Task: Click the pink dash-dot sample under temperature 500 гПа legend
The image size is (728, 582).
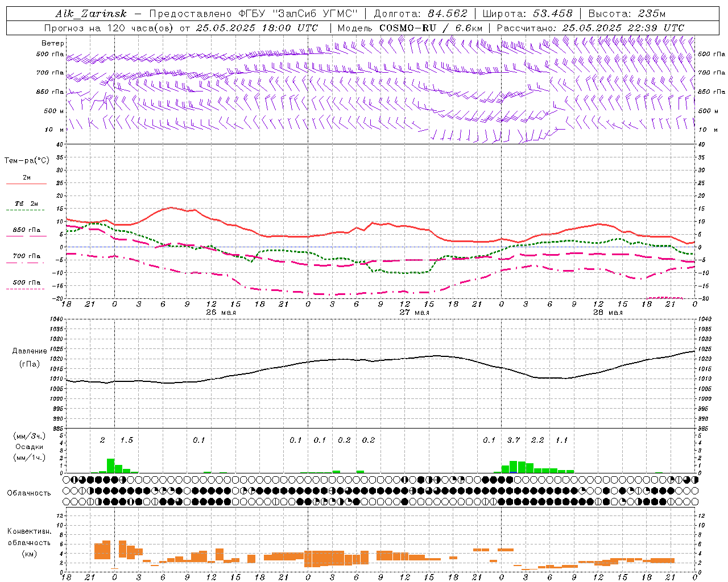Action: coord(26,289)
